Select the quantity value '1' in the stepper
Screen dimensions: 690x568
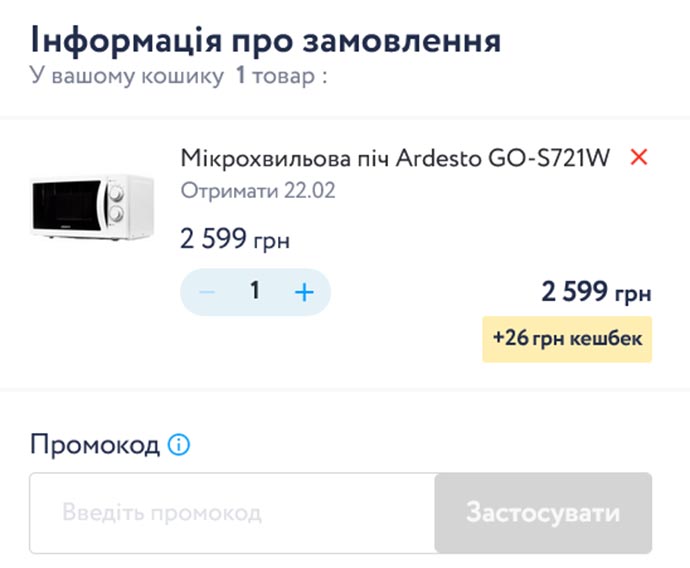point(255,291)
